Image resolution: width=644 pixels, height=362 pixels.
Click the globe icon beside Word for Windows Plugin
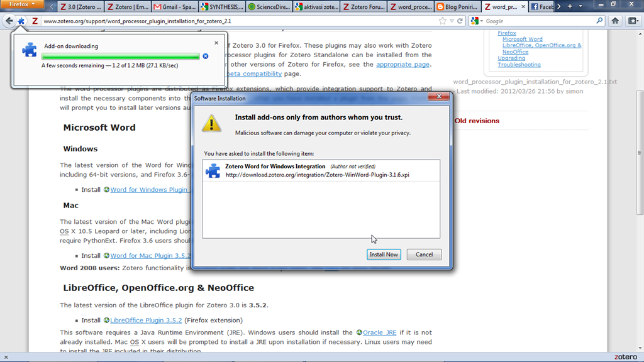coord(106,190)
